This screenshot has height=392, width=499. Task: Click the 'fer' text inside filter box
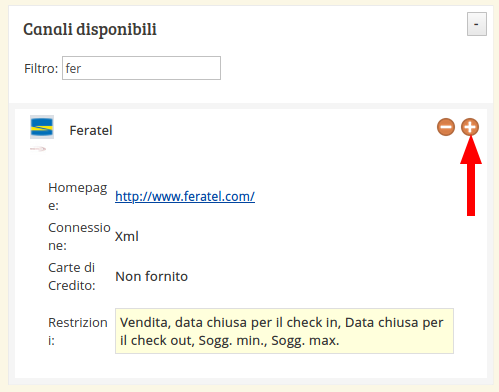73,69
